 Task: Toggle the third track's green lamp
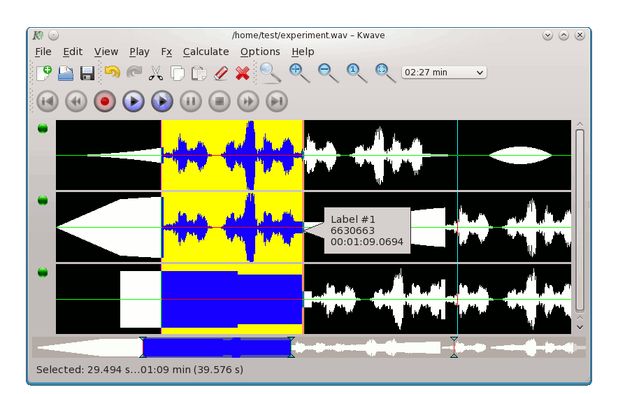click(x=43, y=272)
